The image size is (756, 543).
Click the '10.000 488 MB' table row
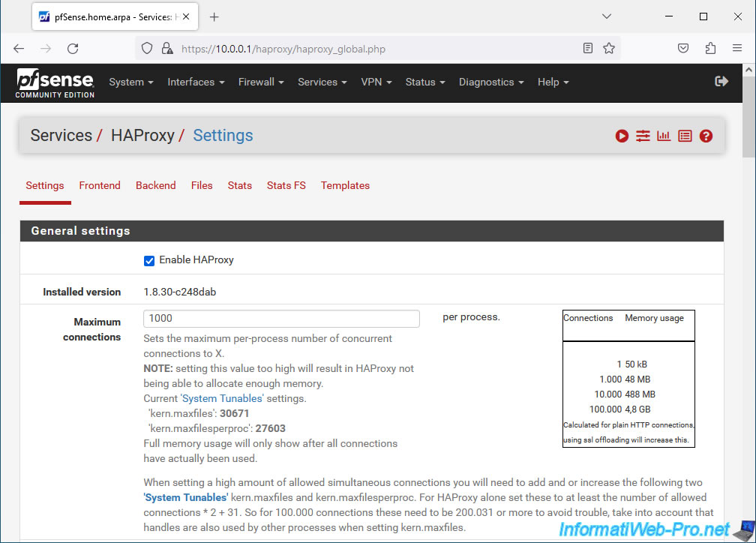click(x=625, y=394)
